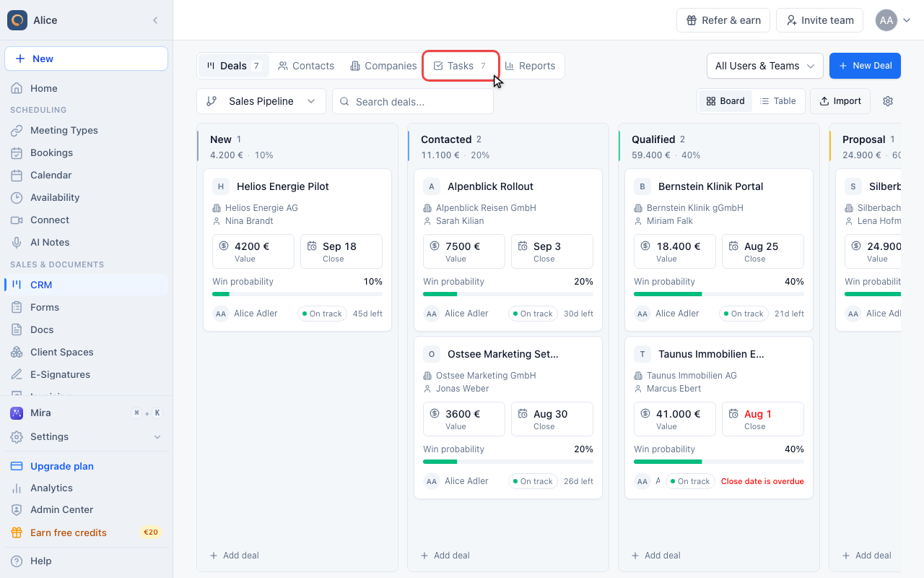Open Docs in the sidebar
The height and width of the screenshot is (578, 924).
pos(87,329)
